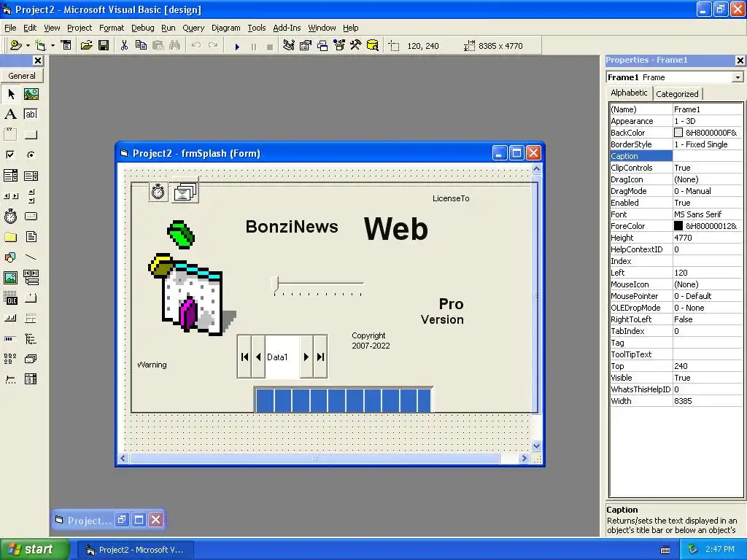Open the Object Browser from the toolbar

pyautogui.click(x=339, y=45)
